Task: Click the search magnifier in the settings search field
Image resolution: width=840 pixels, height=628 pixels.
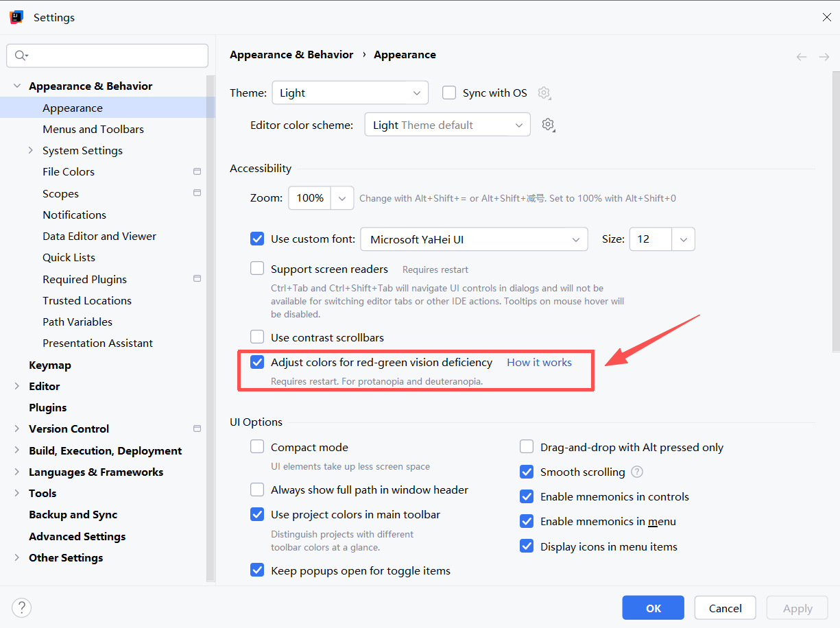Action: pos(20,56)
